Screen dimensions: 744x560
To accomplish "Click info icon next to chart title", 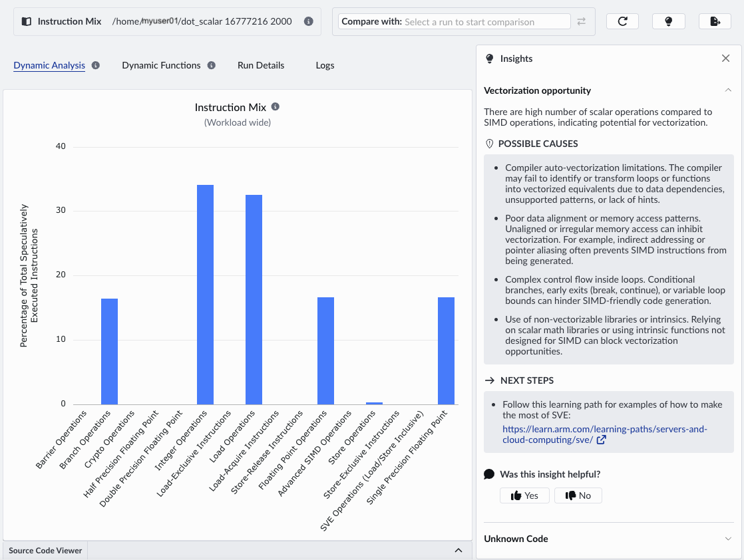I will (276, 107).
